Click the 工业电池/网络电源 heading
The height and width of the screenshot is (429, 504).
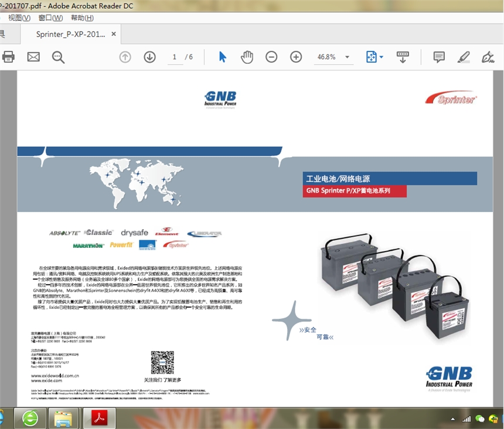click(338, 179)
